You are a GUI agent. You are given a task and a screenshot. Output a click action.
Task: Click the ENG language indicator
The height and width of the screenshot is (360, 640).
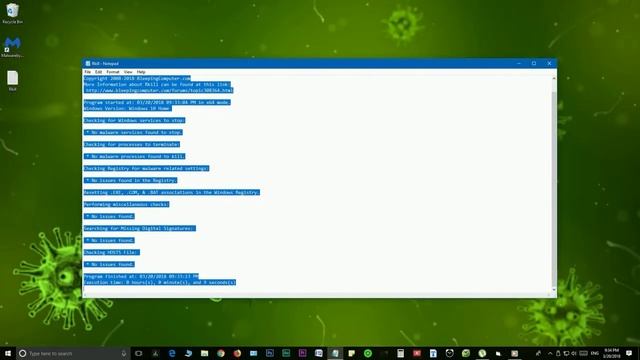pos(595,353)
